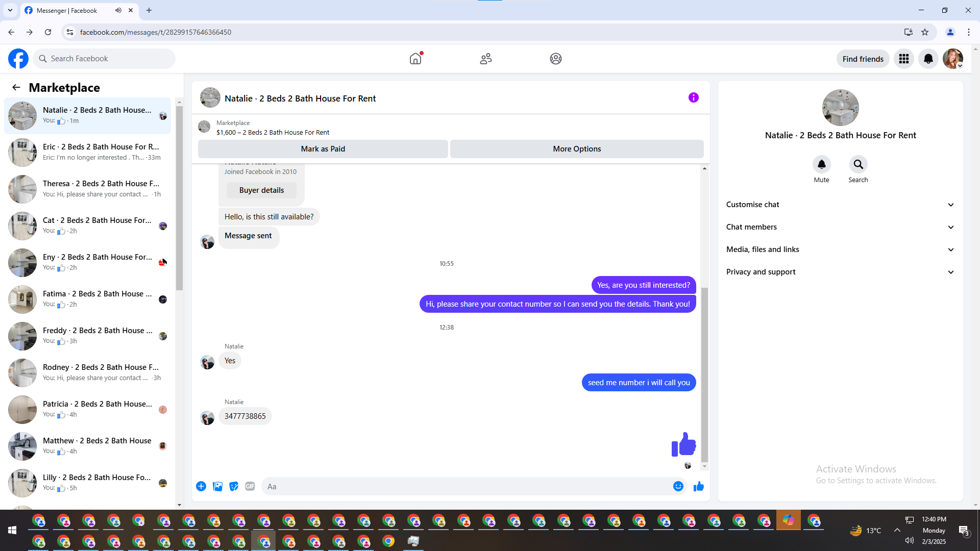Open Theresa's 2 Beds 2 Bath chat
This screenshot has height=551, width=980.
click(88, 189)
